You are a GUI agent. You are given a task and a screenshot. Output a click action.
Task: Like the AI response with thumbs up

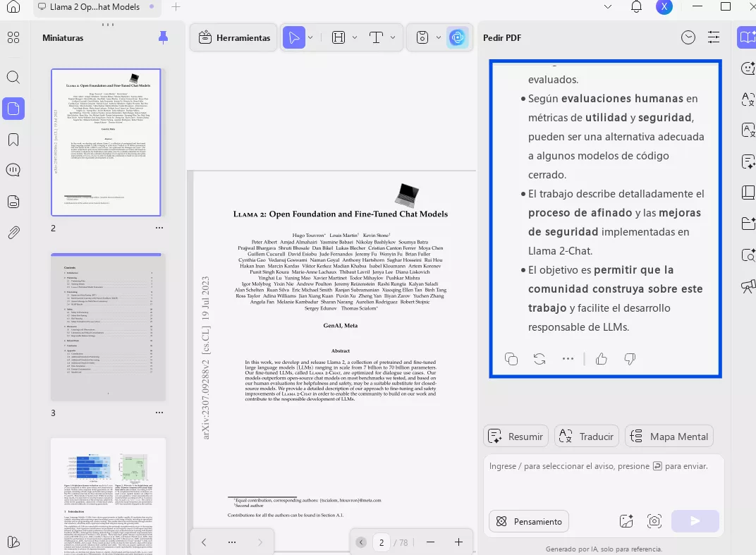[x=602, y=359]
